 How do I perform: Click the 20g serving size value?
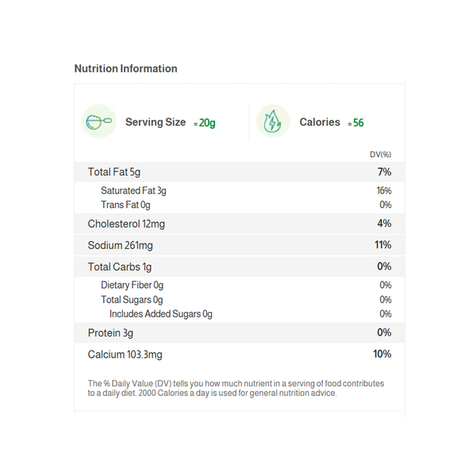(206, 123)
